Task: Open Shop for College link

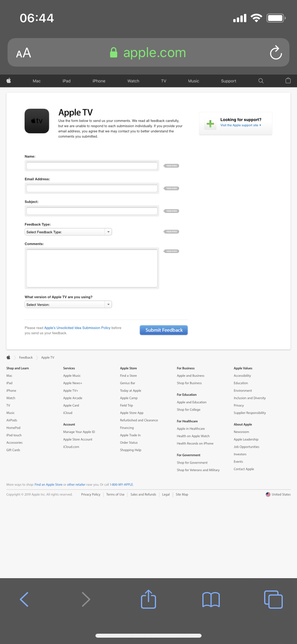Action: pos(188,410)
